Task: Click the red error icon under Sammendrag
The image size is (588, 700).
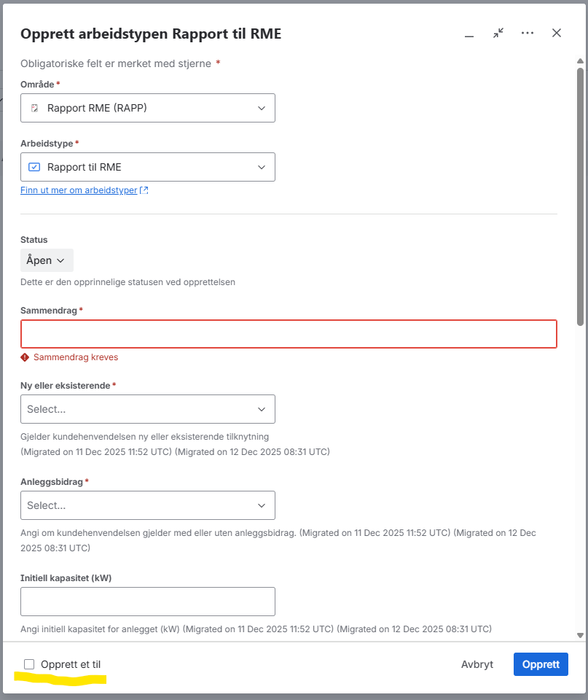Action: tap(26, 357)
